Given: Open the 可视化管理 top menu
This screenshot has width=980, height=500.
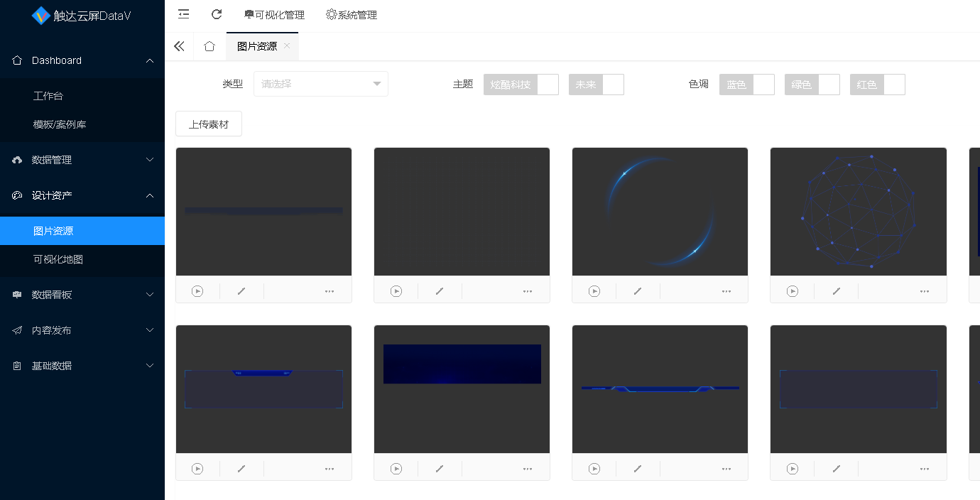Looking at the screenshot, I should [274, 15].
